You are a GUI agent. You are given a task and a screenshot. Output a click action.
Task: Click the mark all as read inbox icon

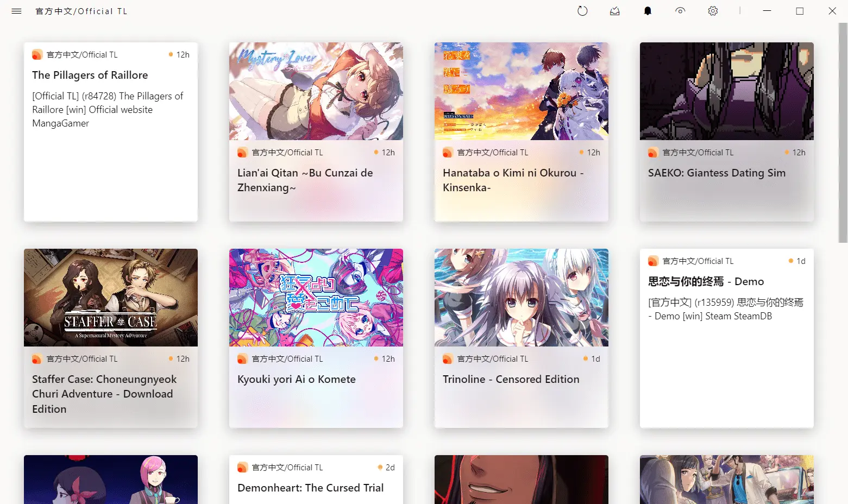(615, 11)
